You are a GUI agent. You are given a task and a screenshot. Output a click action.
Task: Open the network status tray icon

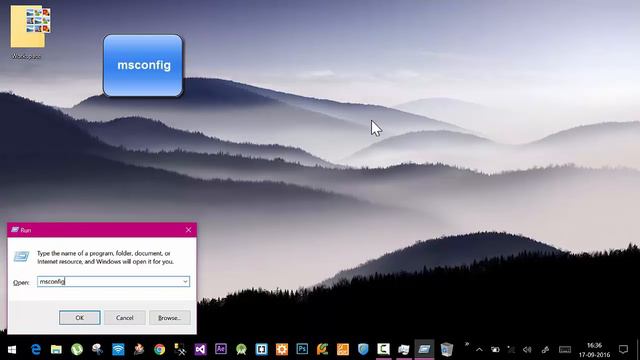511,350
